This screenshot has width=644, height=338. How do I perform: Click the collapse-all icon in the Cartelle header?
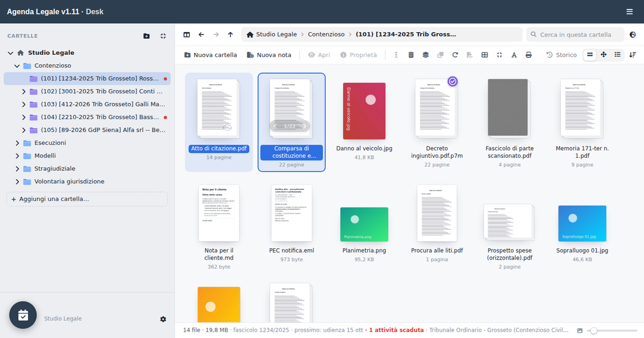click(163, 36)
